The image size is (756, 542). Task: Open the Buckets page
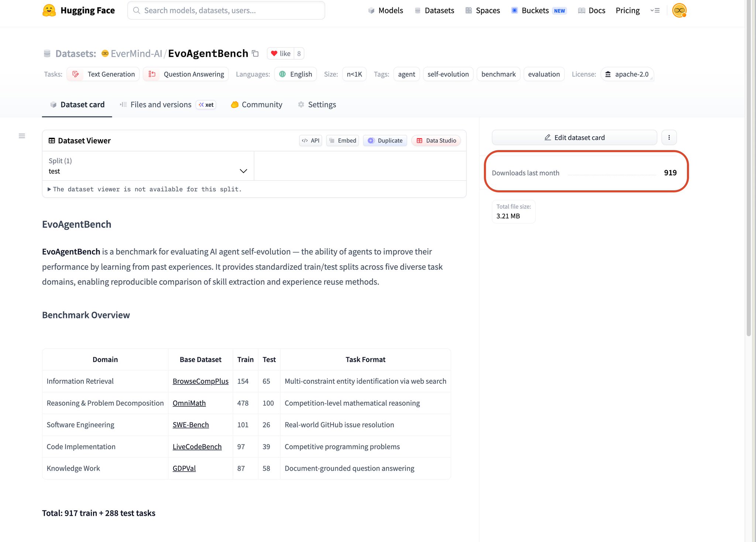(539, 10)
